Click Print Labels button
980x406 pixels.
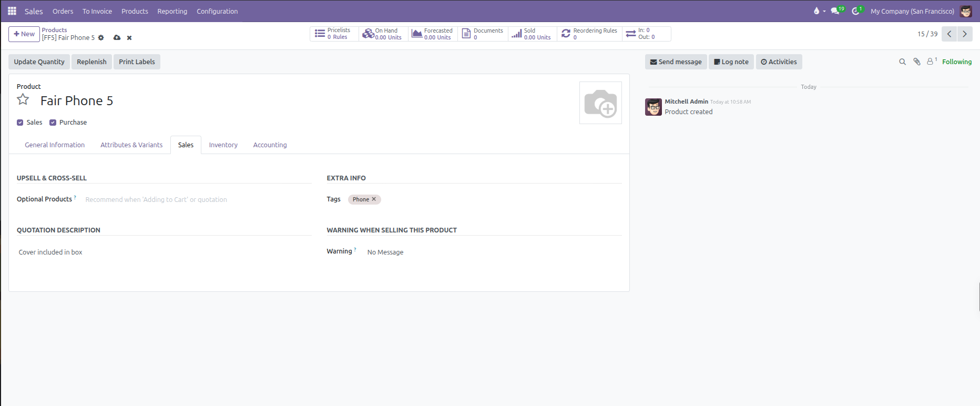(x=137, y=62)
